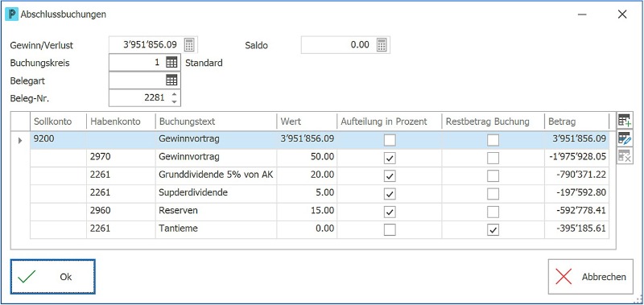644x305 pixels.
Task: Click Aufteilung in Prozent column header
Action: pyautogui.click(x=390, y=122)
